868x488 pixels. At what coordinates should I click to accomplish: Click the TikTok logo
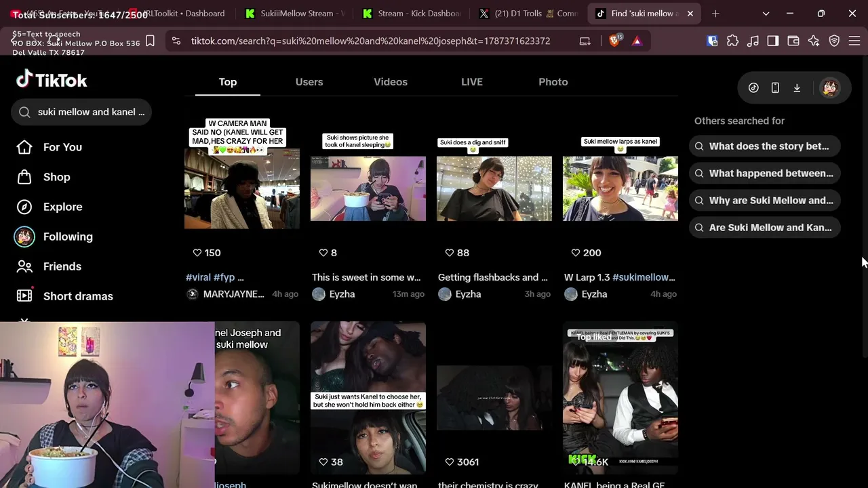pyautogui.click(x=52, y=80)
